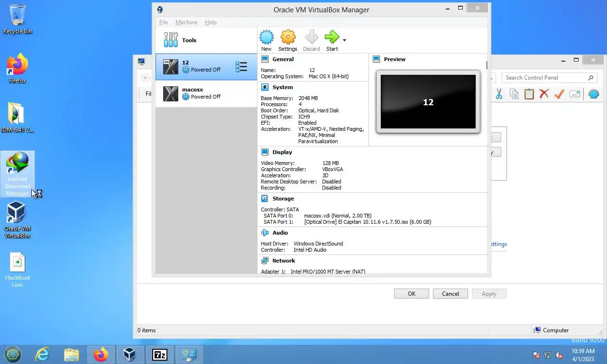Click the Paste clipboard icon
This screenshot has width=607, height=364.
click(529, 94)
